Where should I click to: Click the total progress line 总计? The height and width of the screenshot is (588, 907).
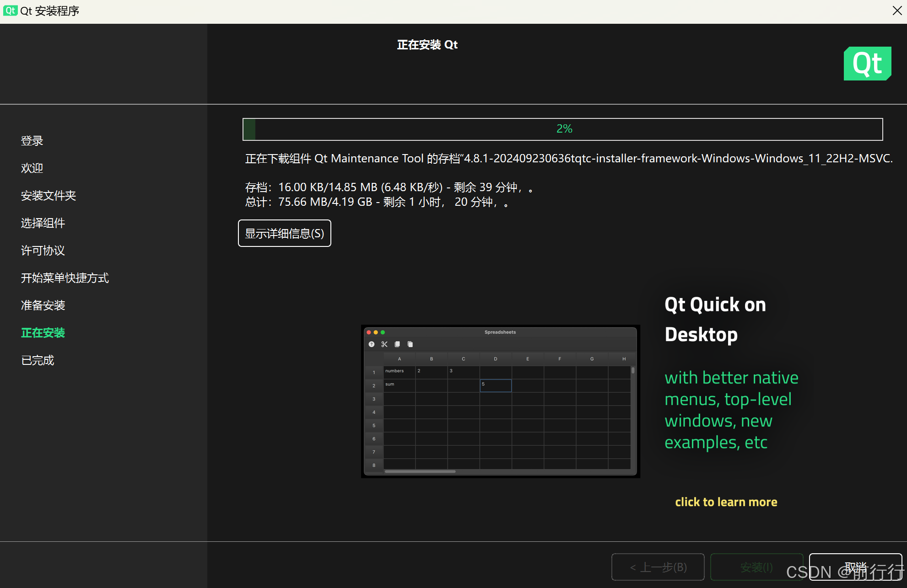(x=377, y=202)
